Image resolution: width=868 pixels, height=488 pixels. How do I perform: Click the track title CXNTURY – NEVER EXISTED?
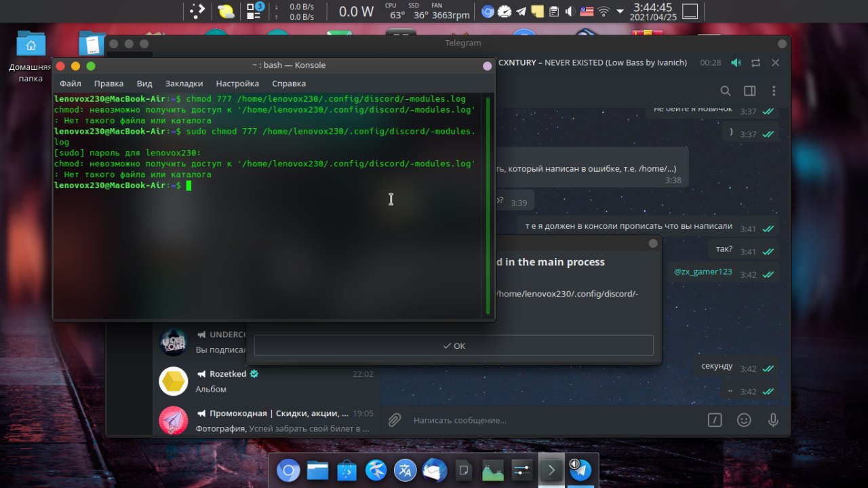(x=593, y=62)
